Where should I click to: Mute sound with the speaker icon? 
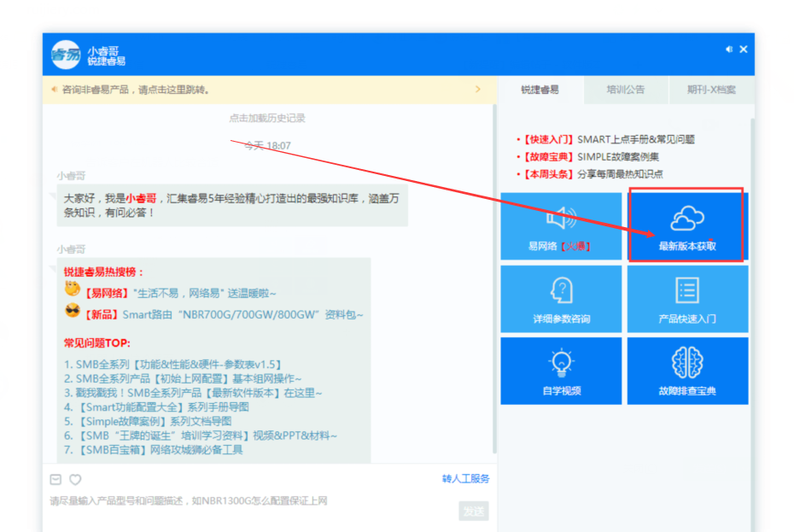(728, 50)
